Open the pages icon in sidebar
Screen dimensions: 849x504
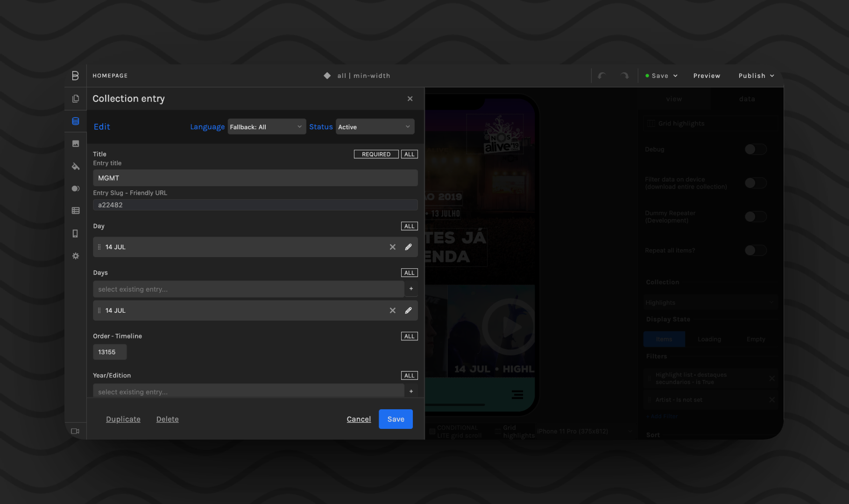(x=75, y=99)
